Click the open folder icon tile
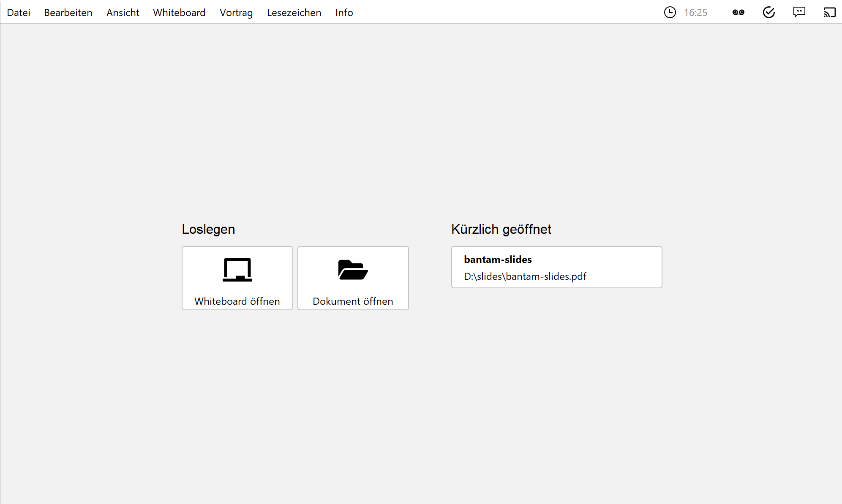 (353, 278)
